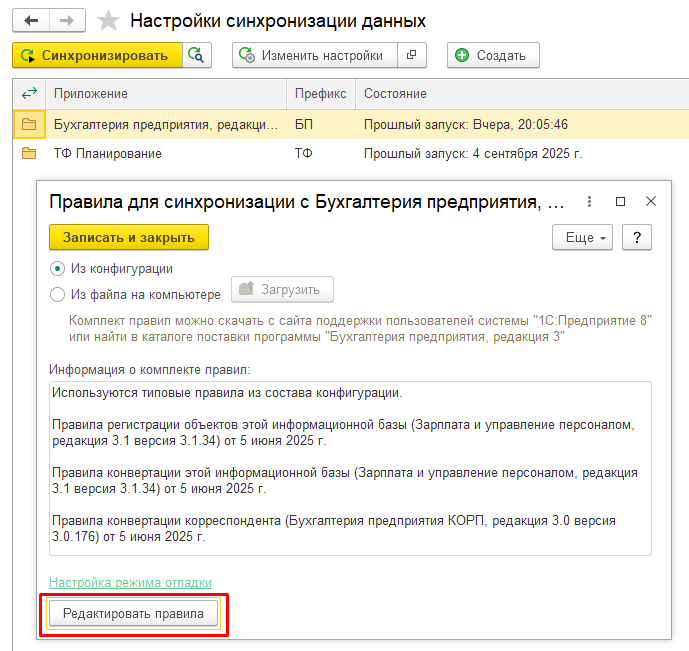This screenshot has width=689, height=651.
Task: Open Настройка режима отладки link
Action: [131, 582]
